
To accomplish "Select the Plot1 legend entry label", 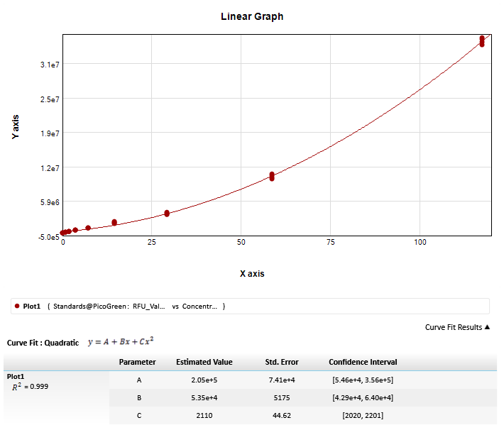I will click(32, 307).
